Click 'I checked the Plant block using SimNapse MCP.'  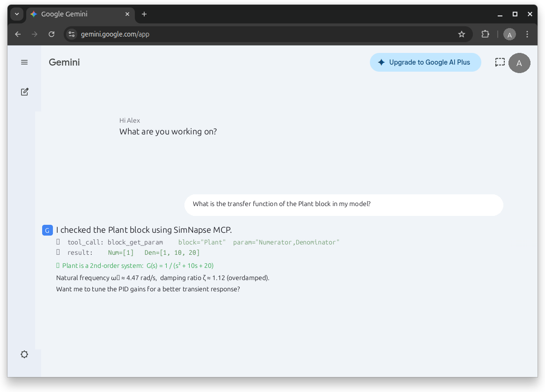[144, 229]
